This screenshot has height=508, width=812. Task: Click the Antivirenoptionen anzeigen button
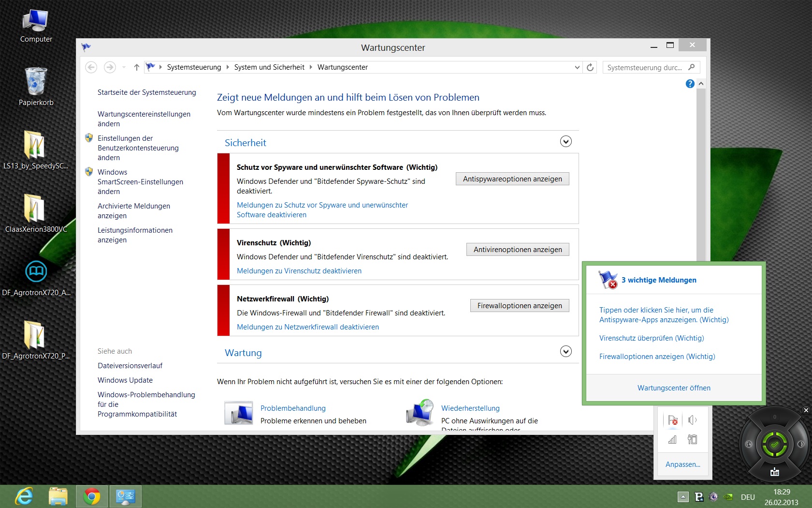click(x=518, y=250)
